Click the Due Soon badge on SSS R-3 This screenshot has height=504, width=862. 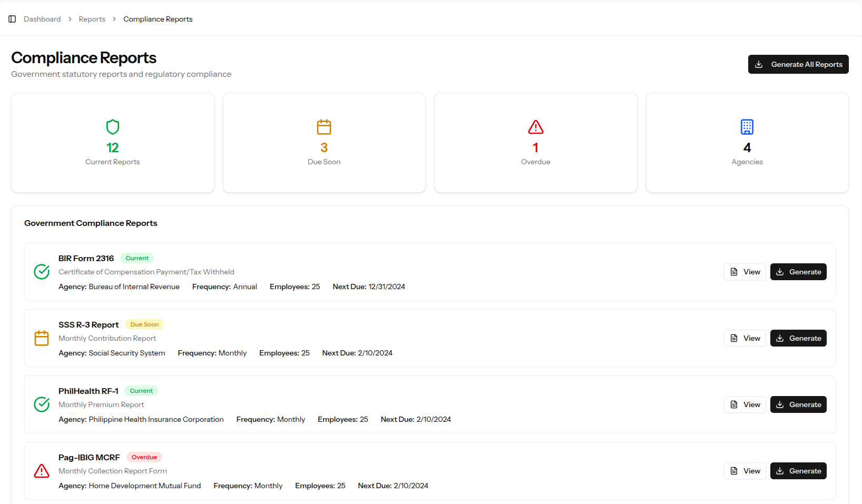click(x=144, y=324)
